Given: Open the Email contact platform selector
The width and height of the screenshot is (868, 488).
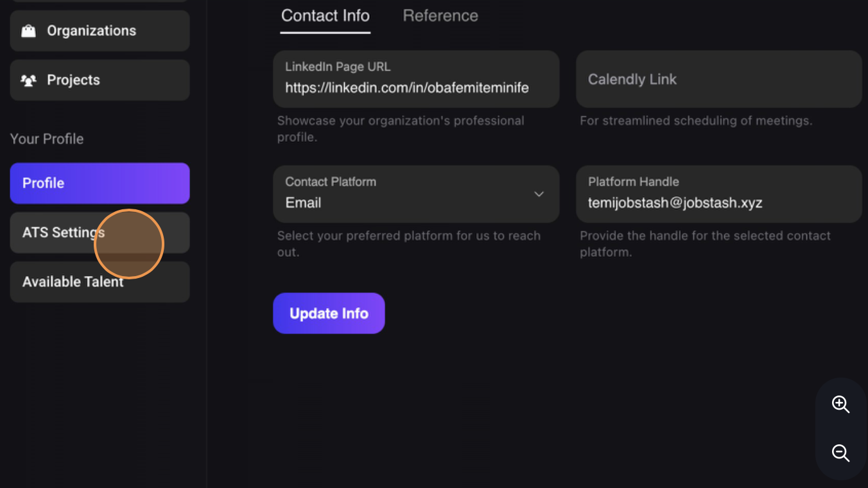Looking at the screenshot, I should pyautogui.click(x=416, y=194).
